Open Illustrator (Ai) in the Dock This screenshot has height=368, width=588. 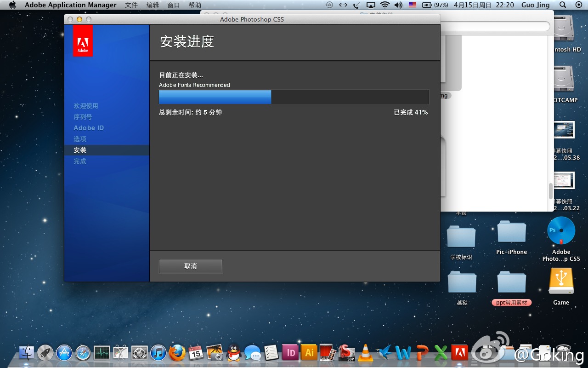(x=309, y=353)
